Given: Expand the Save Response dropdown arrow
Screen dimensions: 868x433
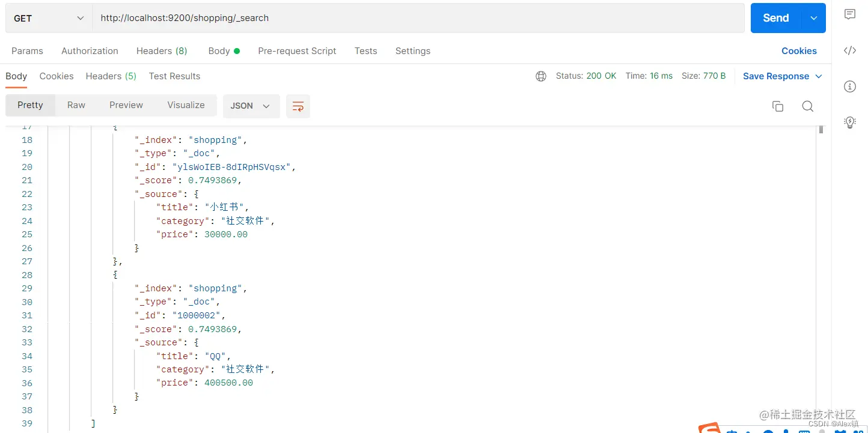Looking at the screenshot, I should click(x=818, y=76).
